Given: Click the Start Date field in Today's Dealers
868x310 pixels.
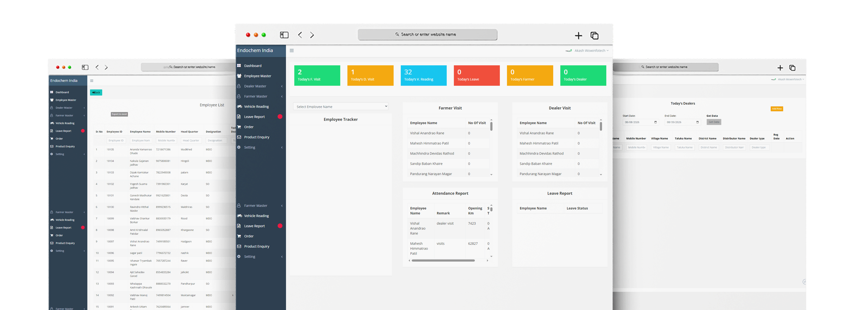Looking at the screenshot, I should pyautogui.click(x=641, y=122).
